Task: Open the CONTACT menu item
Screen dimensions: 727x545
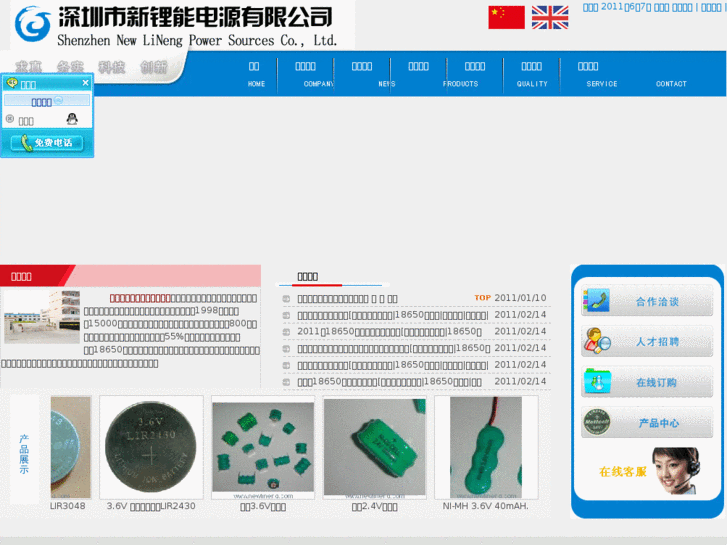Action: (x=671, y=83)
